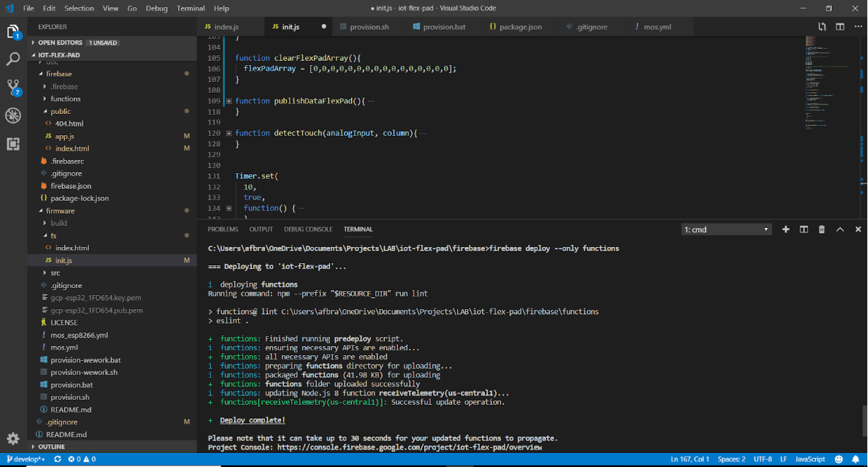Click the unsaved dot on init.js tab
This screenshot has height=467, width=868.
pyautogui.click(x=324, y=27)
